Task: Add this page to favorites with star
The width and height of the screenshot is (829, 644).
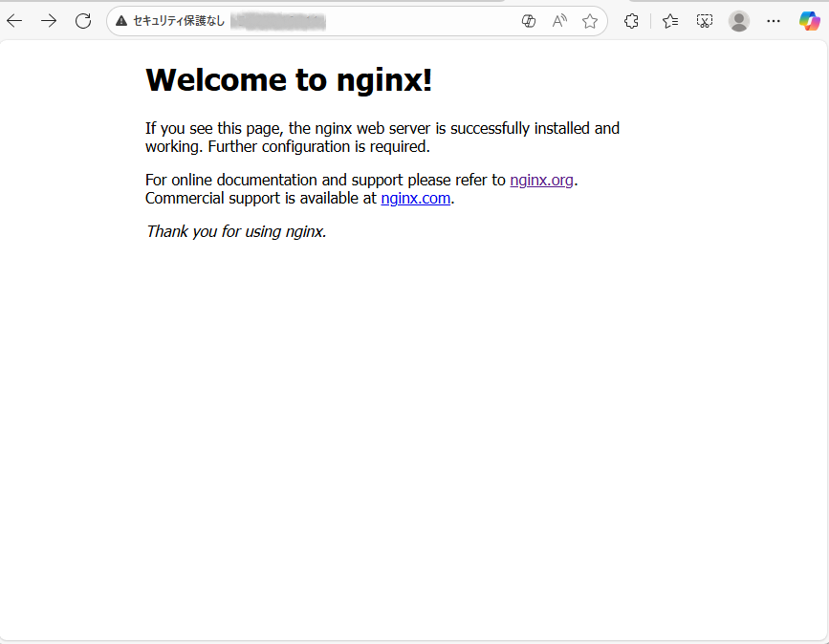Action: pyautogui.click(x=590, y=21)
